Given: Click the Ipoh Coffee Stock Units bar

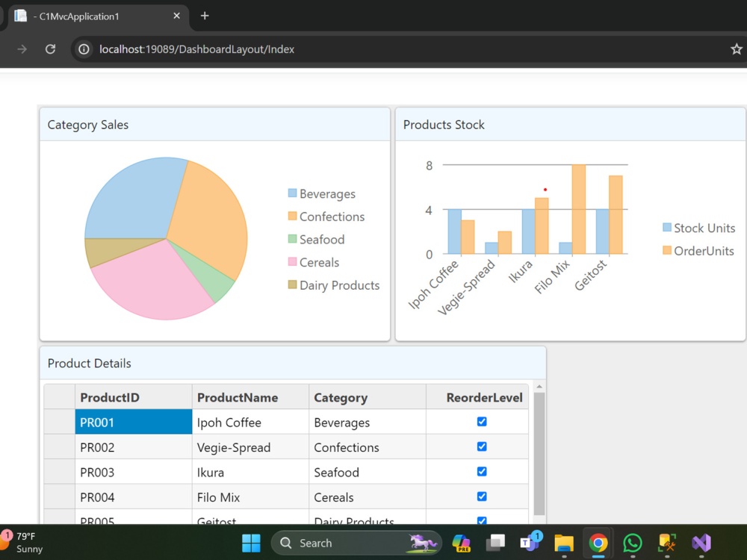Looking at the screenshot, I should [x=454, y=231].
